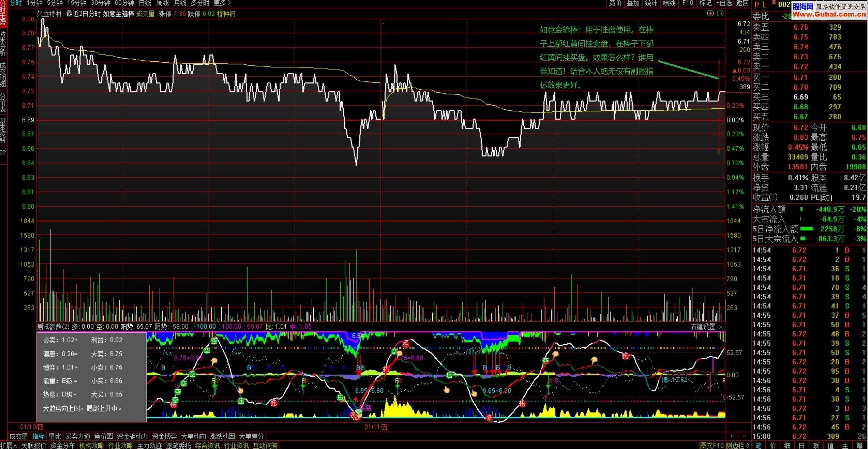Click the 竞价 toolbar button

[615, 3]
